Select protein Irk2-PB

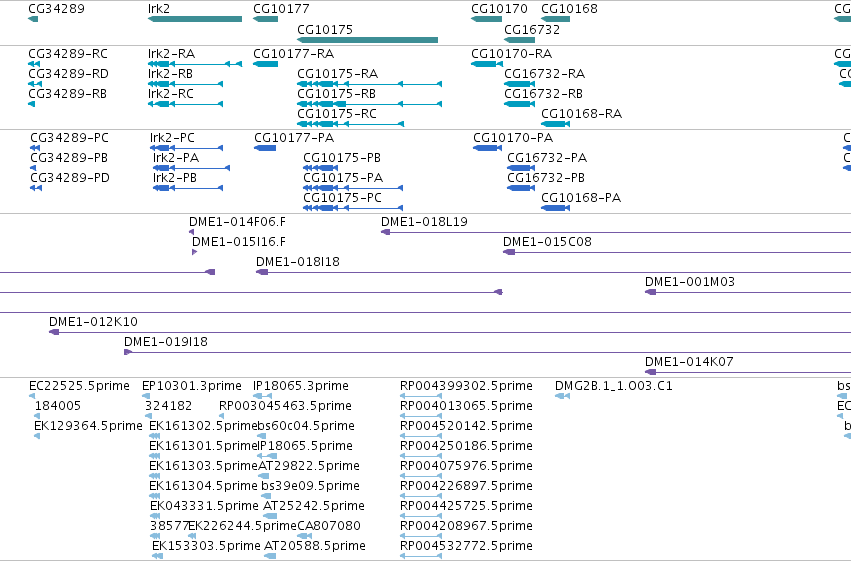coord(175,178)
